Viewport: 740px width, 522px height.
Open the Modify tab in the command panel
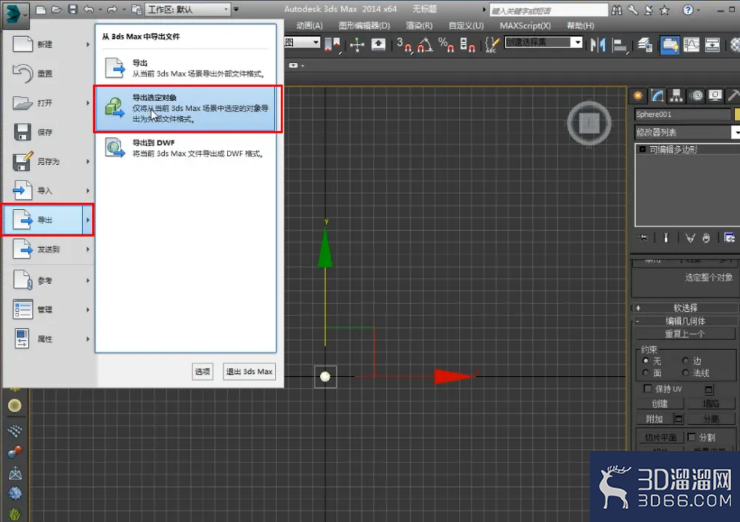click(658, 95)
